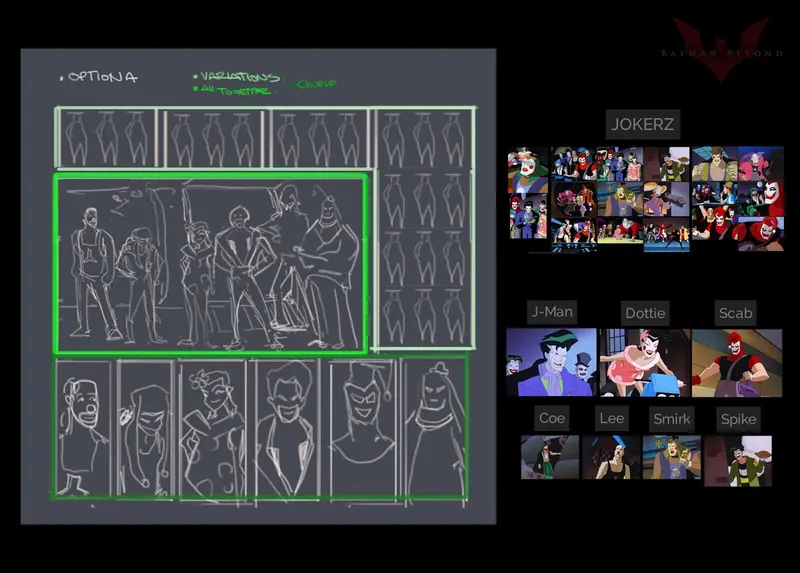Click the Coe reference thumbnail
The image size is (800, 573).
pyautogui.click(x=549, y=457)
